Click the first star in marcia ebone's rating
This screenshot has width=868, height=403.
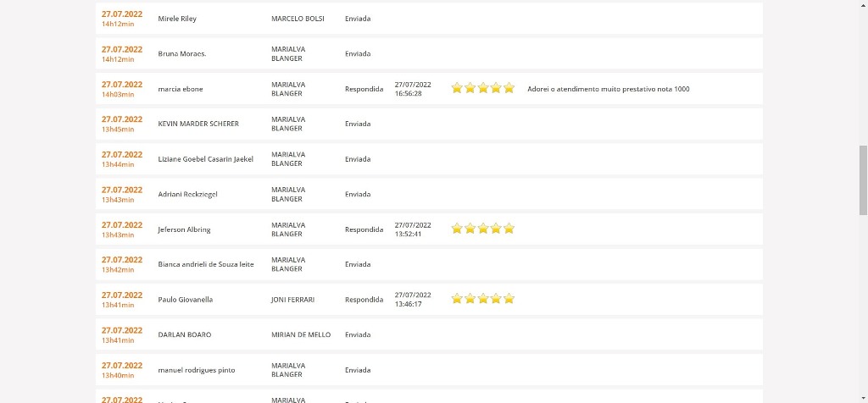[x=457, y=88]
